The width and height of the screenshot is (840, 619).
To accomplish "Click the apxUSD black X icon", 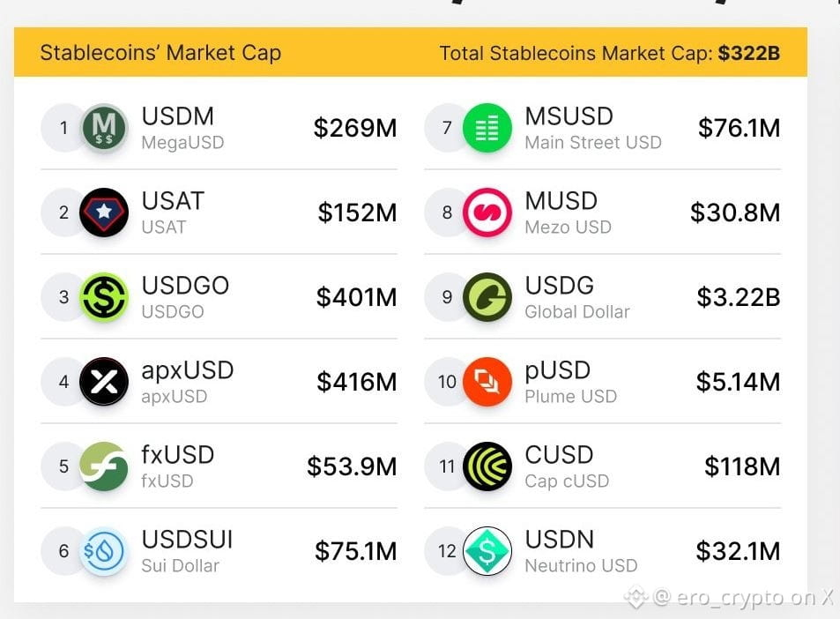I will (104, 382).
